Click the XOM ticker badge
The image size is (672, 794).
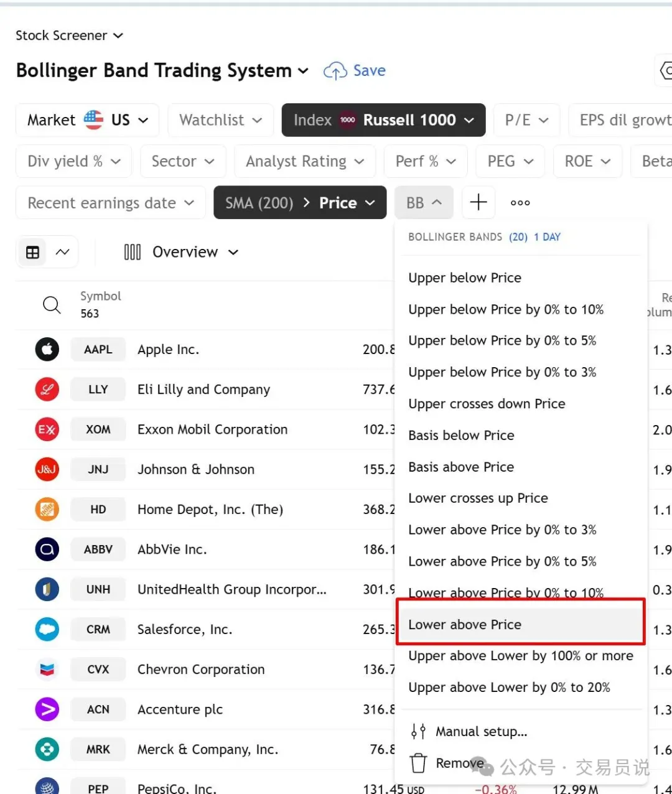point(98,429)
